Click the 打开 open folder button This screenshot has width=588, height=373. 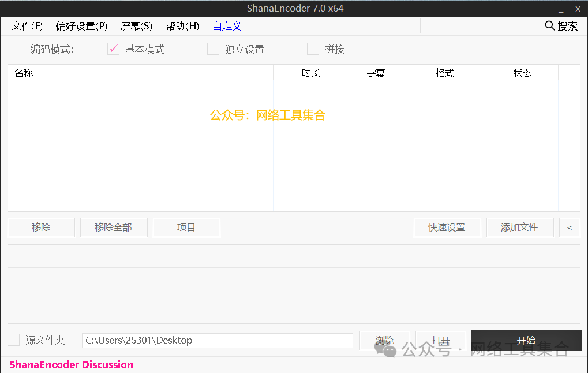(x=441, y=340)
